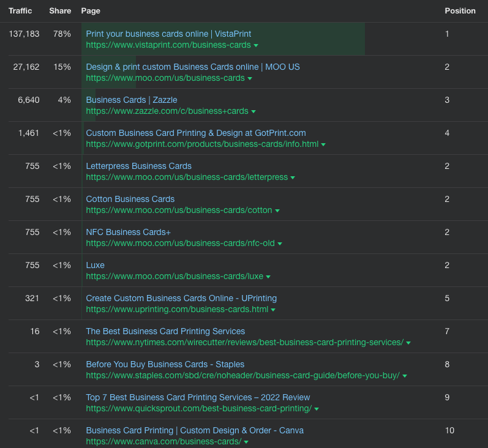The width and height of the screenshot is (488, 448).
Task: Sort by the Position column header
Action: point(460,11)
